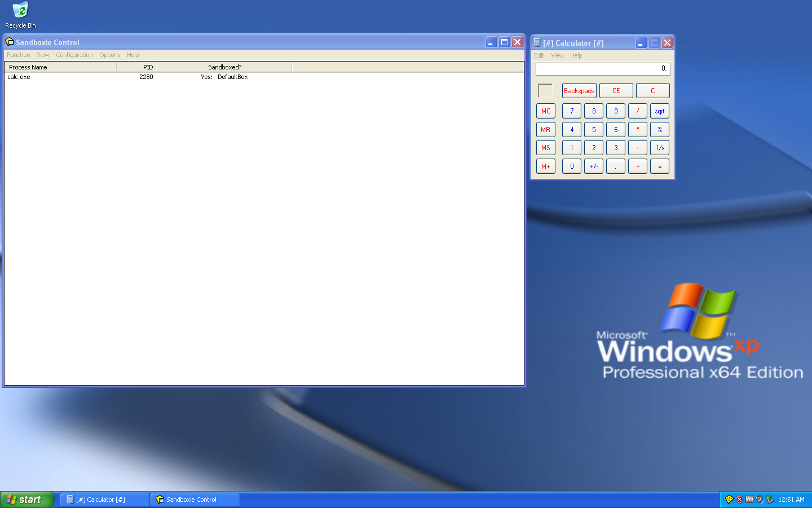
Task: Click the MC memory clear button
Action: 545,111
